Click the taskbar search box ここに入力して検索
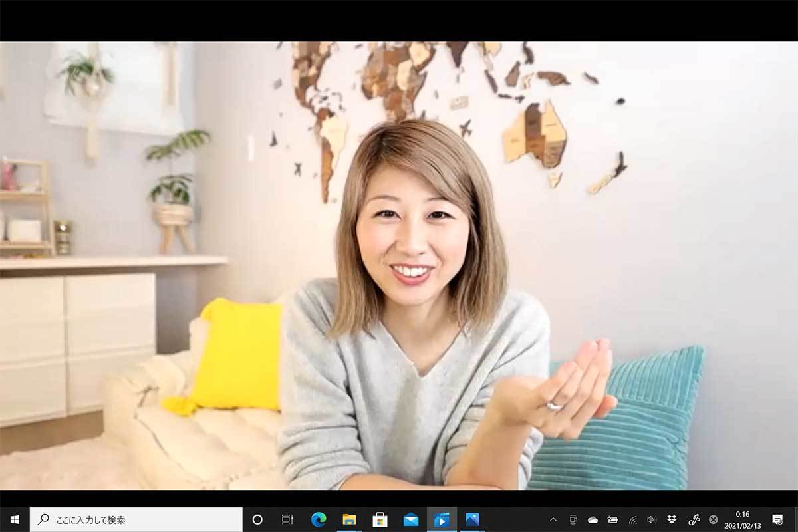Image resolution: width=798 pixels, height=532 pixels. click(136, 519)
